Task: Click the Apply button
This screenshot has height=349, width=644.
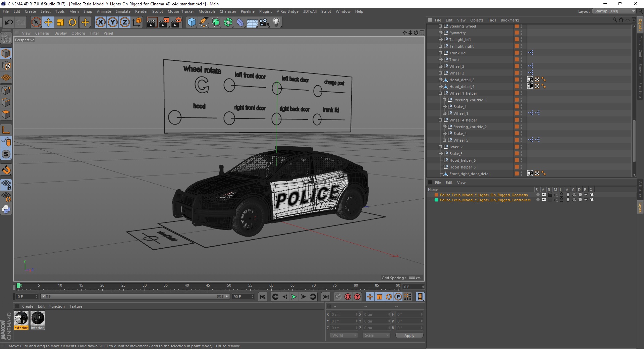Action: (409, 336)
